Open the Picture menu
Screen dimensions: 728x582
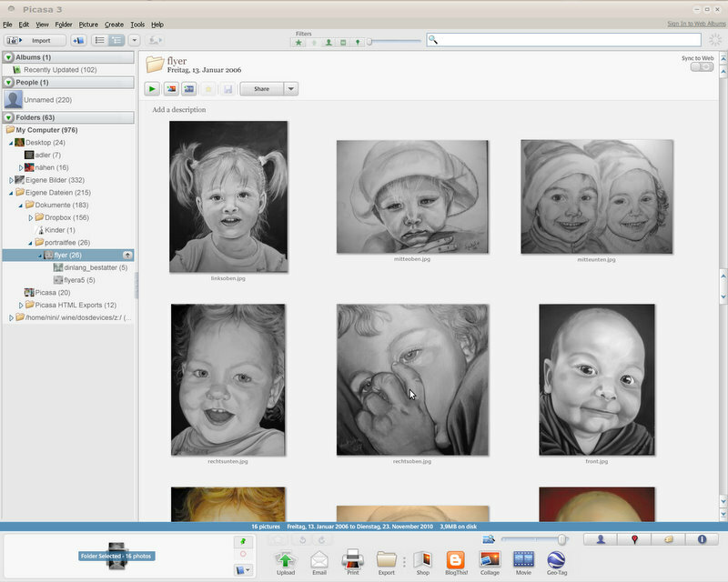tap(88, 25)
